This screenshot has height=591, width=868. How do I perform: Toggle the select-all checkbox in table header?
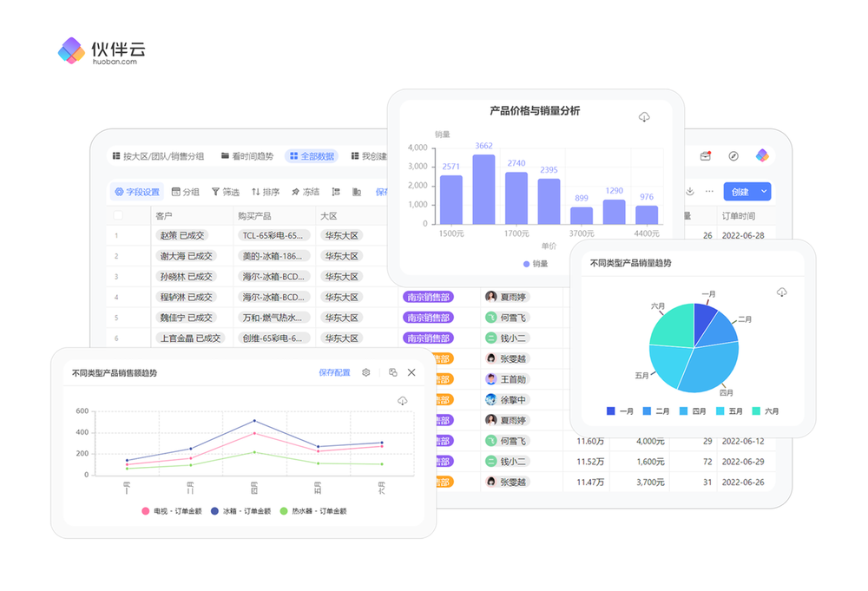tap(118, 215)
